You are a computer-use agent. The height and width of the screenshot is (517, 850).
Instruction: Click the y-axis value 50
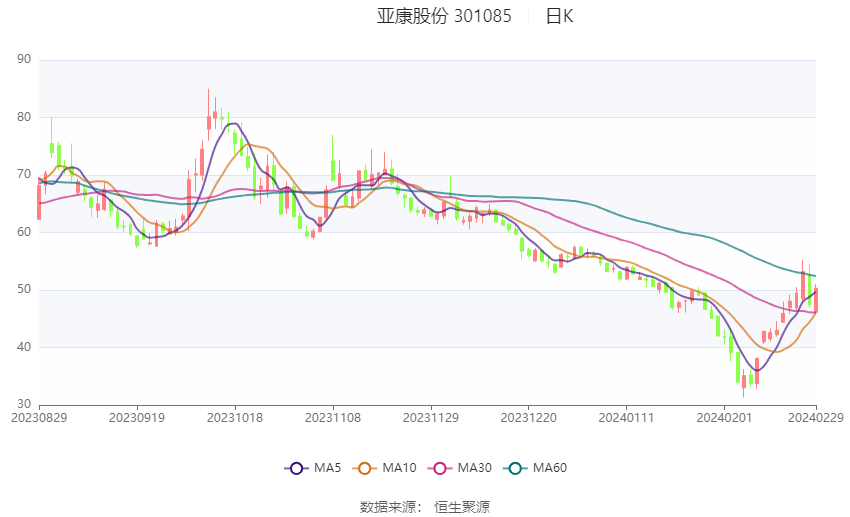coord(24,289)
